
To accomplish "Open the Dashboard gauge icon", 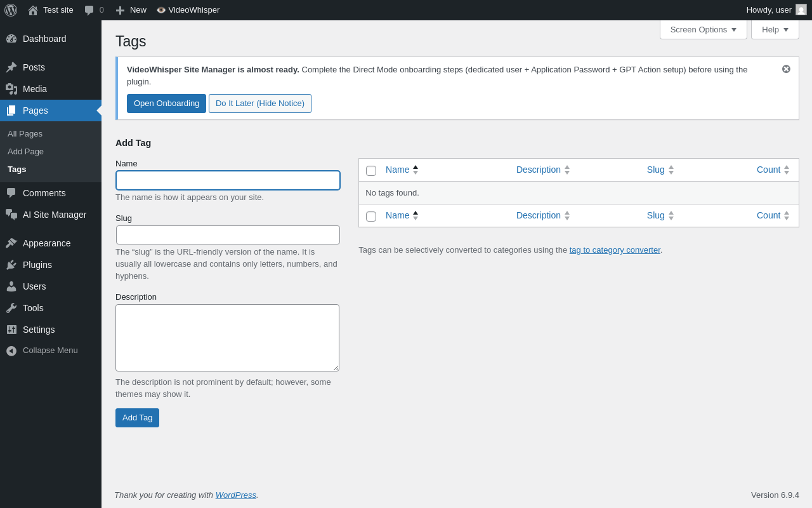I will click(x=11, y=39).
